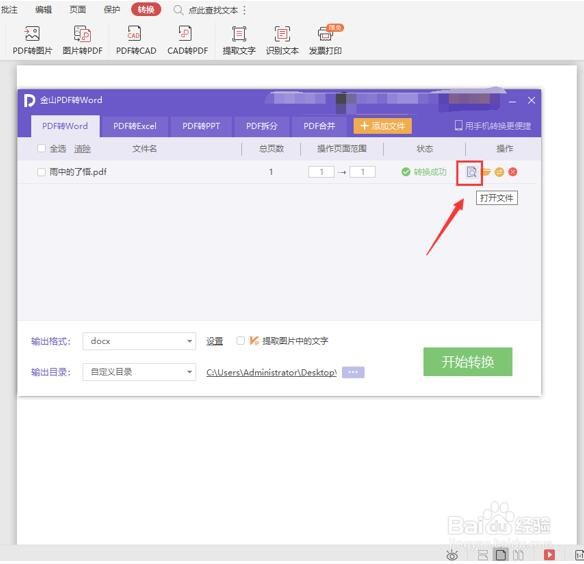Open the output folder for 雨中的了悟.pdf
Image resolution: width=584 pixels, height=564 pixels.
point(486,172)
